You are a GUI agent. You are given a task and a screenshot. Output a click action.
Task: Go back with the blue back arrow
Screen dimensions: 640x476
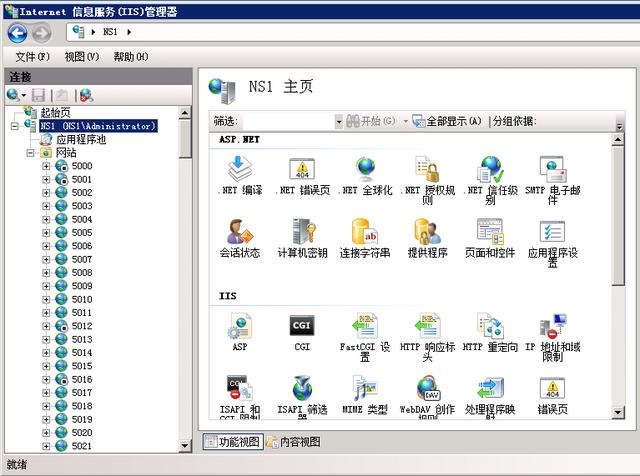pos(17,33)
